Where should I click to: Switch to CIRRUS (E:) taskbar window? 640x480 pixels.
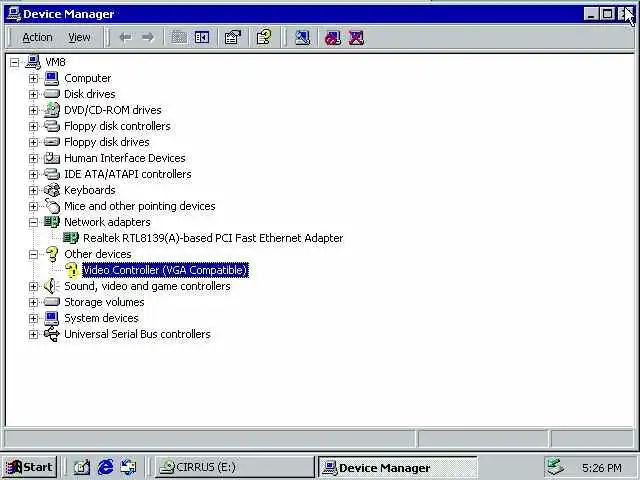[234, 467]
